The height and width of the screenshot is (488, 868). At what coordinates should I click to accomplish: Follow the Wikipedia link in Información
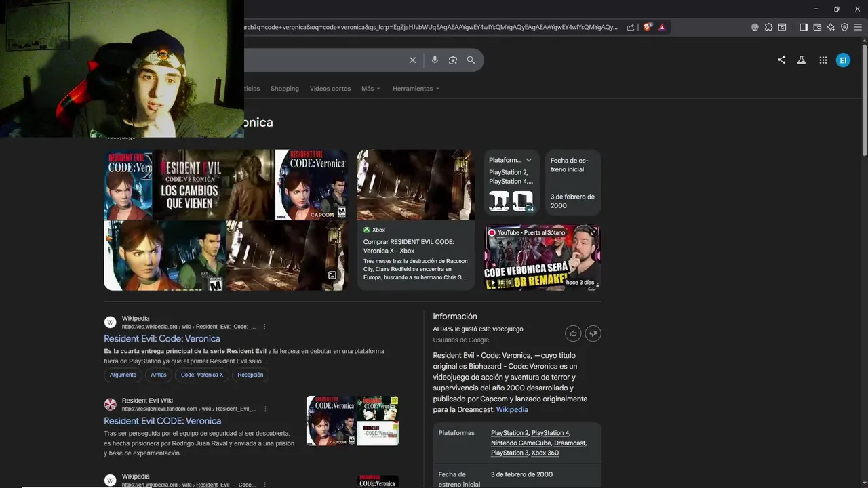[x=512, y=409]
